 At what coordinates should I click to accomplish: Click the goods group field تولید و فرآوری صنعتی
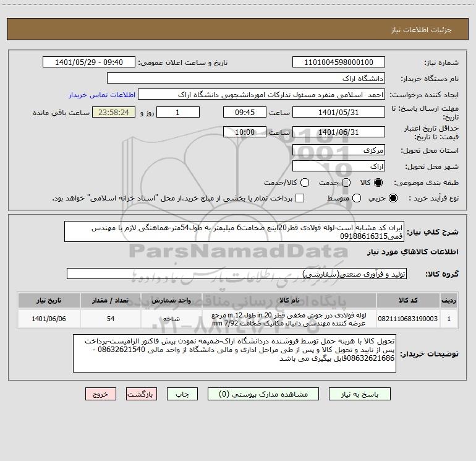[x=237, y=274]
